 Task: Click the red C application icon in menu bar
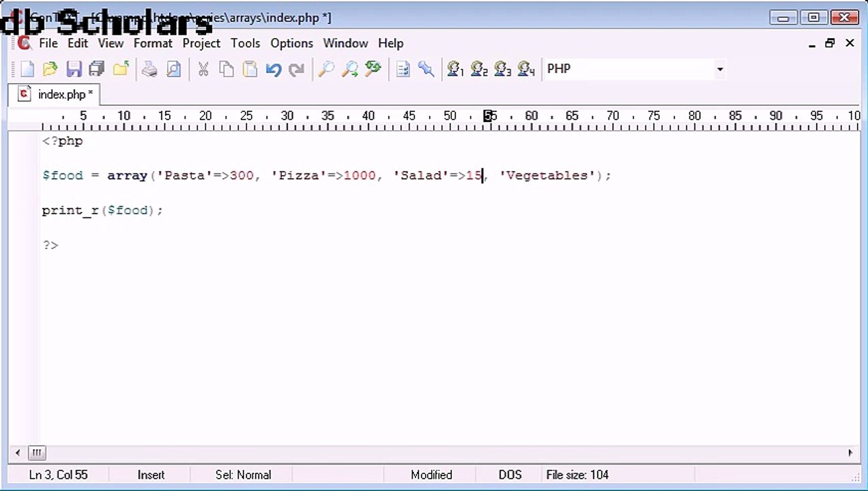[25, 43]
